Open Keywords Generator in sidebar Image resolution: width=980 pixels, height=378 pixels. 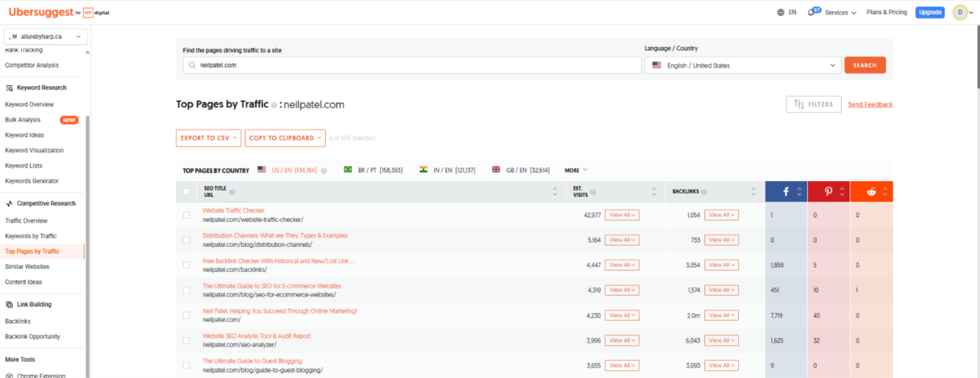coord(32,181)
